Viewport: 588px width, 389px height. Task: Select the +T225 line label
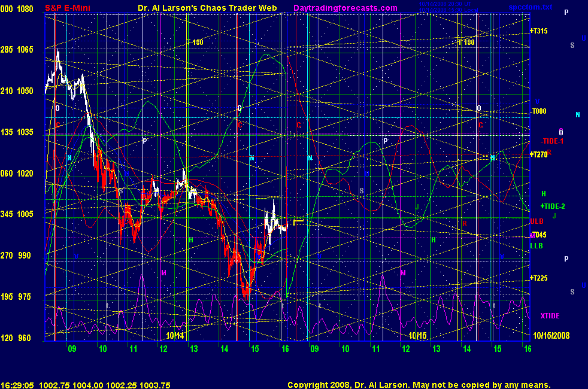click(539, 278)
